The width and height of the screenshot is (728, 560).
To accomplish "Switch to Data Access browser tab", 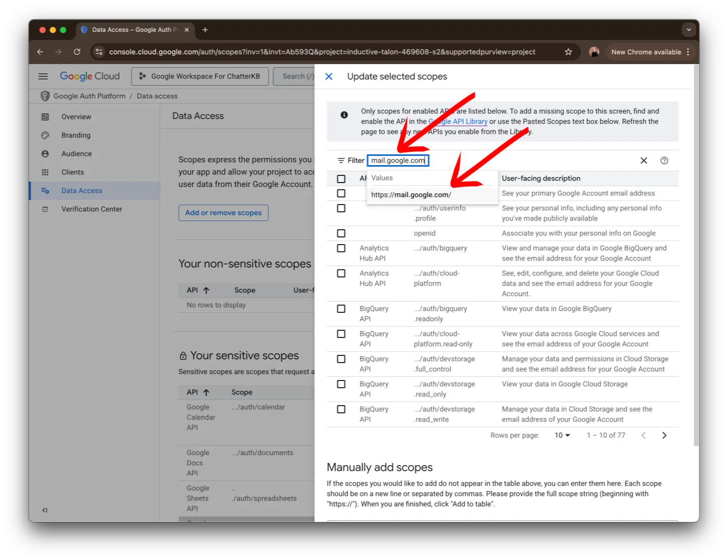I will [x=134, y=30].
